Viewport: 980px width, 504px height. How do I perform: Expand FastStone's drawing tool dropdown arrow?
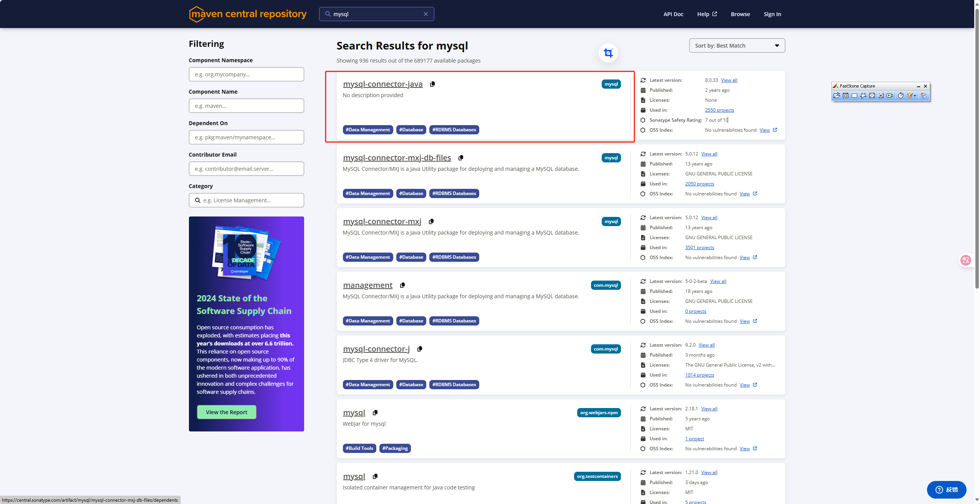tap(915, 96)
